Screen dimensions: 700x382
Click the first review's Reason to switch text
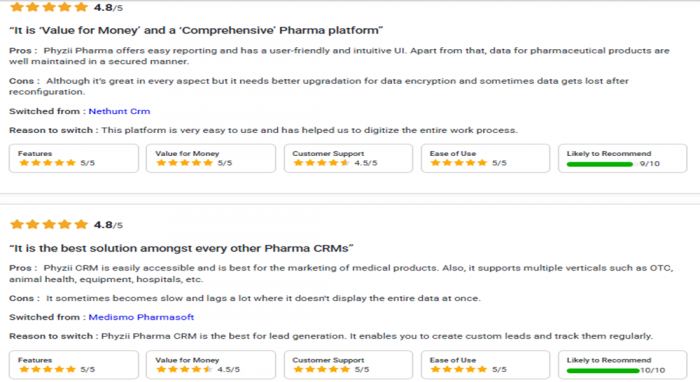click(263, 130)
